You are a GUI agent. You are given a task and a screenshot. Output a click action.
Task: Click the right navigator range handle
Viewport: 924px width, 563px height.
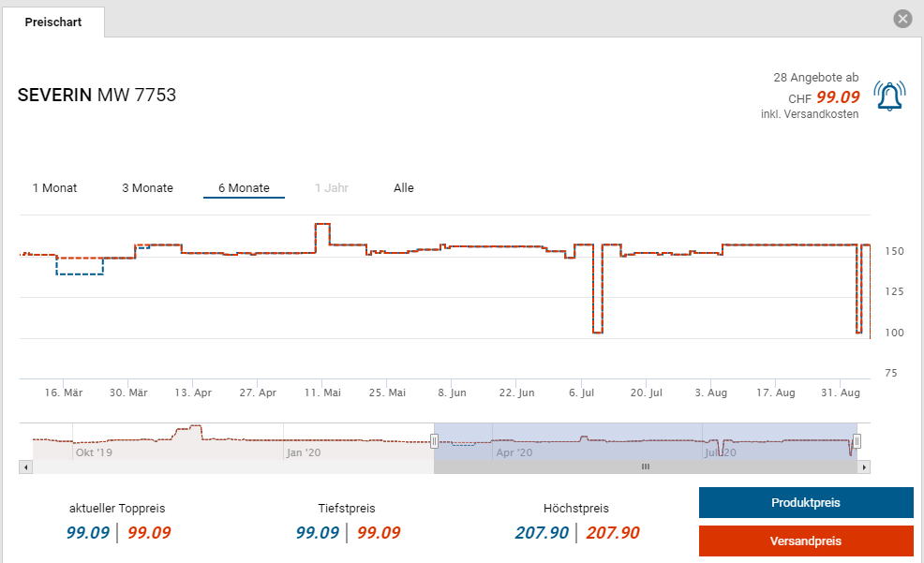click(857, 440)
